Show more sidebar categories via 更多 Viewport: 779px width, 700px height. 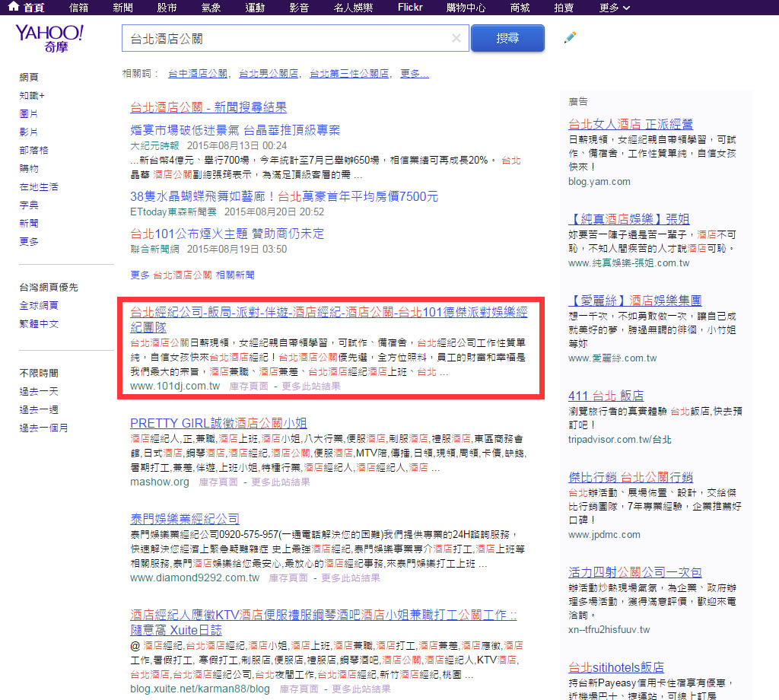29,241
